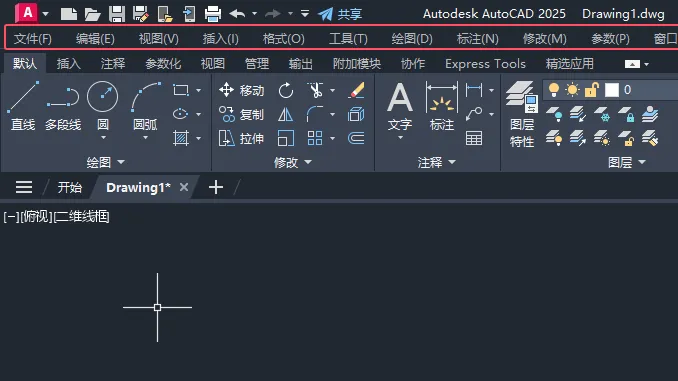Add a new drawing tab with plus
678x381 pixels.
pyautogui.click(x=216, y=187)
